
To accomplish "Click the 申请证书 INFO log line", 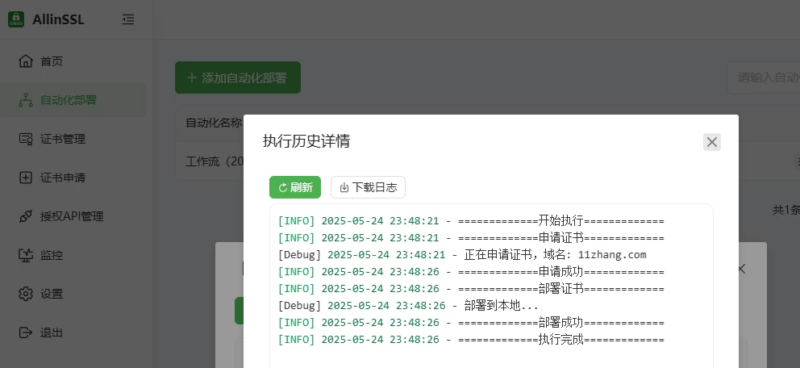I will tap(471, 238).
